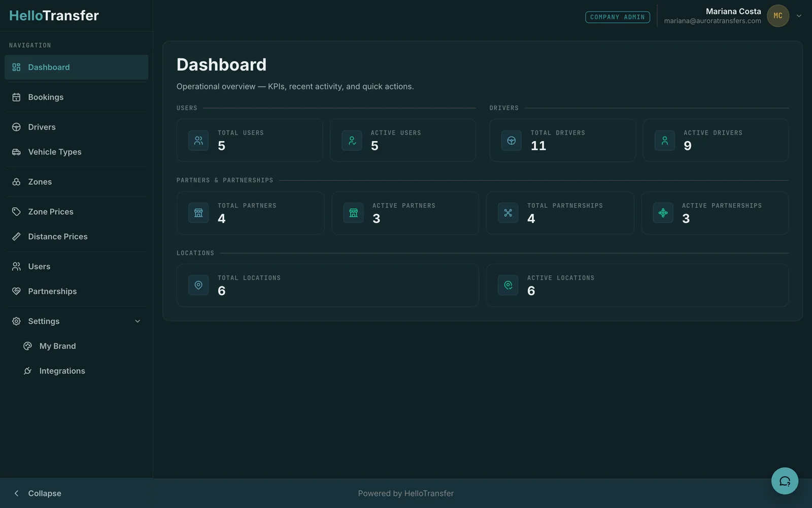Screen dimensions: 812x508
Task: Click the Company Admin badge
Action: click(x=618, y=17)
